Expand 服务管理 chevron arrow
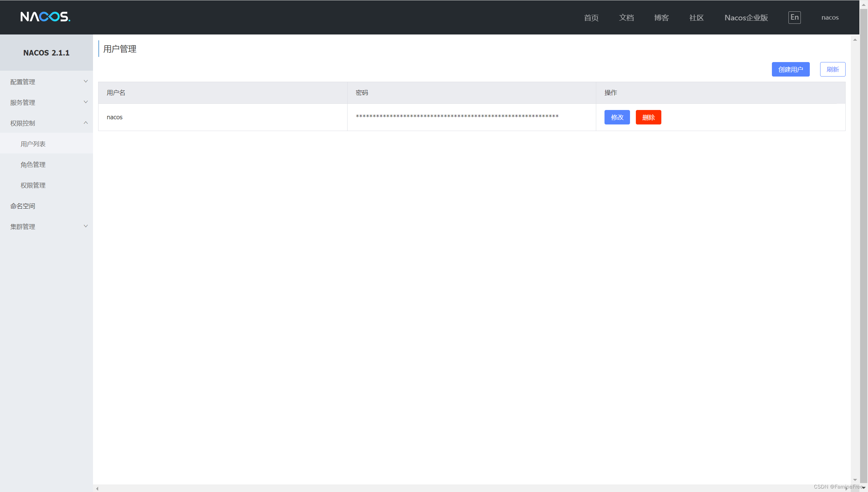Image resolution: width=868 pixels, height=492 pixels. (86, 102)
